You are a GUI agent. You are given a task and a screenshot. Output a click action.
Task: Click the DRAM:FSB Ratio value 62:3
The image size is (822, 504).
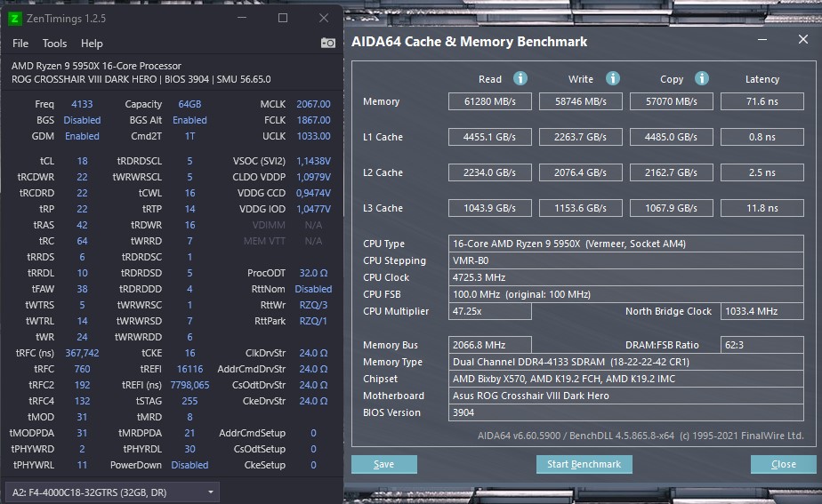pos(762,345)
